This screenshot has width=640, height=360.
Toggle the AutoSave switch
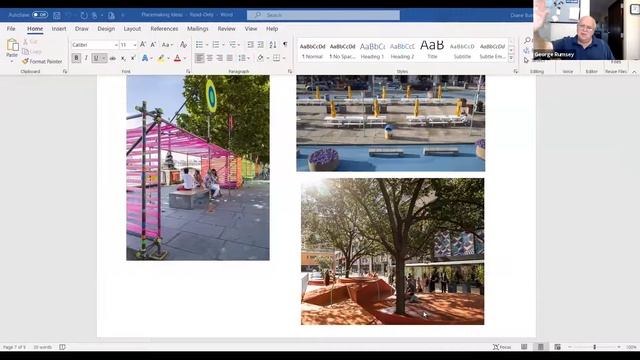40,15
